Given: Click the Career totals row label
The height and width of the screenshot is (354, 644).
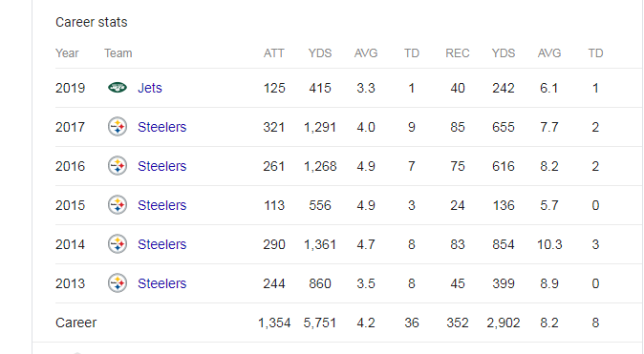Looking at the screenshot, I should 76,323.
